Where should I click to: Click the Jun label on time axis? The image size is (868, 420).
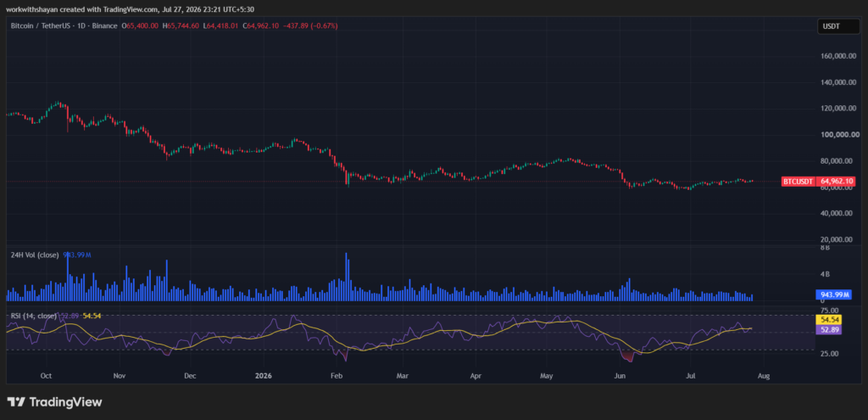620,376
